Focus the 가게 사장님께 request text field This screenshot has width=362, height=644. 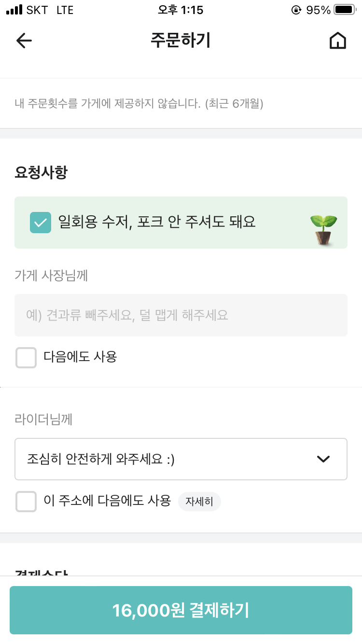tap(181, 315)
